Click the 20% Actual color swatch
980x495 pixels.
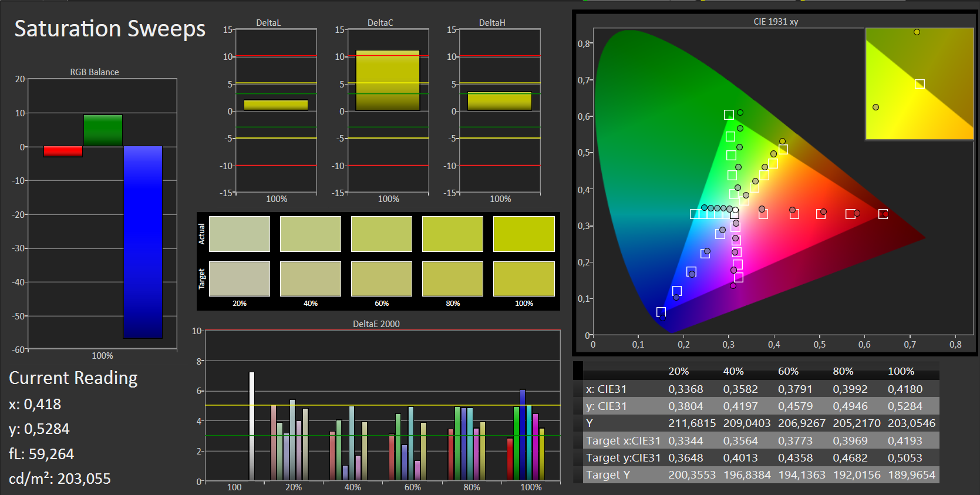coord(240,234)
